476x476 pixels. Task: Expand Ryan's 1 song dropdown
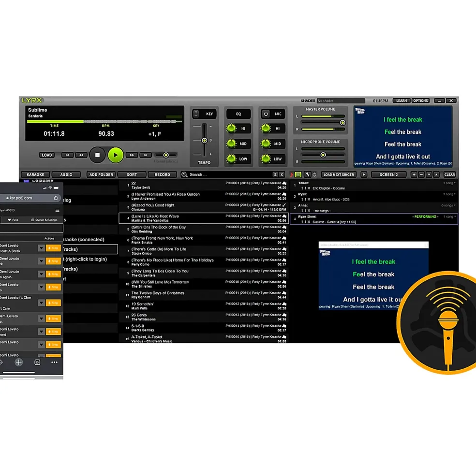pos(449,194)
